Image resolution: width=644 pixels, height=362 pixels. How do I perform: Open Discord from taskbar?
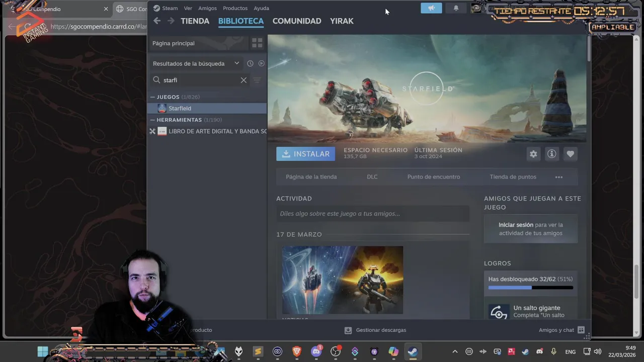(x=316, y=351)
